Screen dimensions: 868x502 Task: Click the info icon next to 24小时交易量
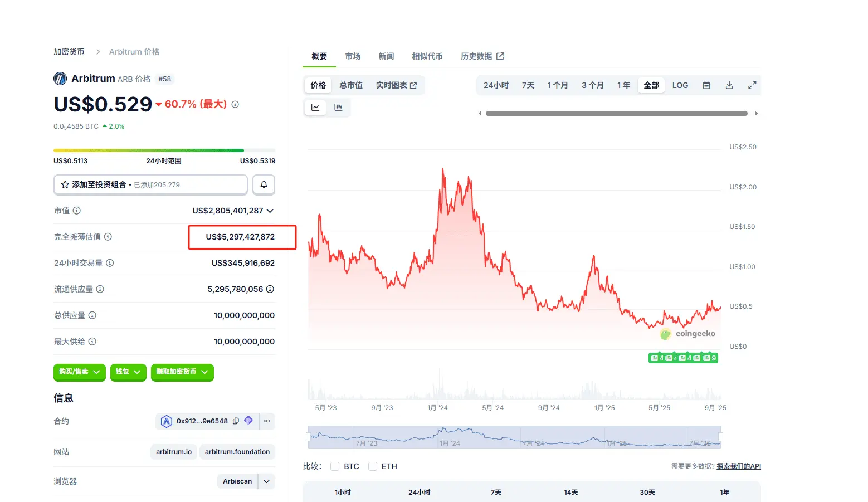110,263
